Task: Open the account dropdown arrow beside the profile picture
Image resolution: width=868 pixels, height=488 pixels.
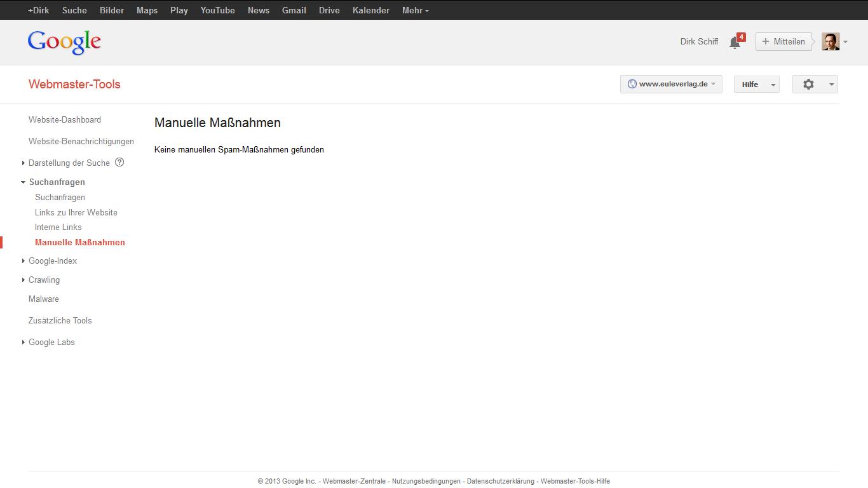Action: pyautogui.click(x=845, y=42)
